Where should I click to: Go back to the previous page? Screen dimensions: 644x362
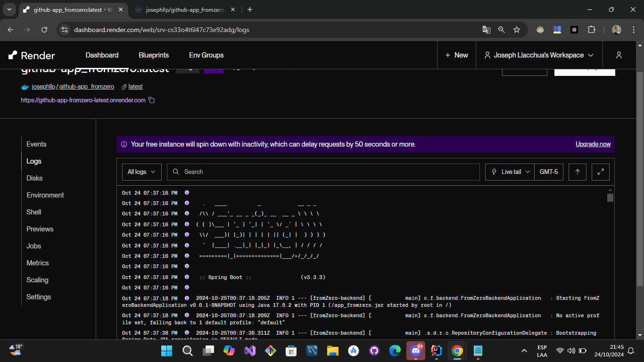[x=11, y=30]
